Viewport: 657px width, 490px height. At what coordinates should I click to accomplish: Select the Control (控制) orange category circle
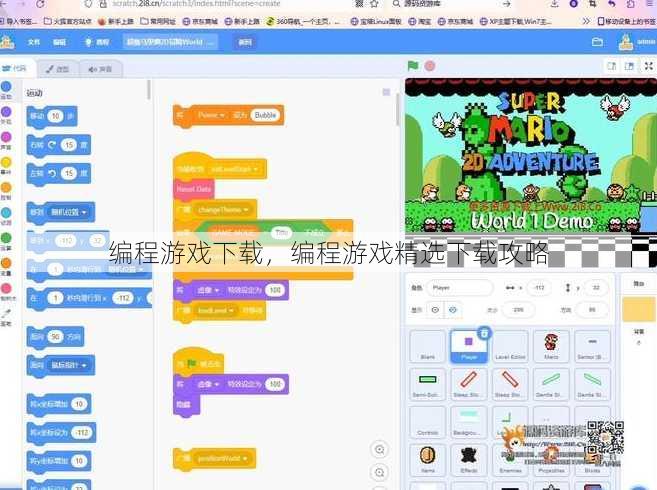[x=6, y=187]
